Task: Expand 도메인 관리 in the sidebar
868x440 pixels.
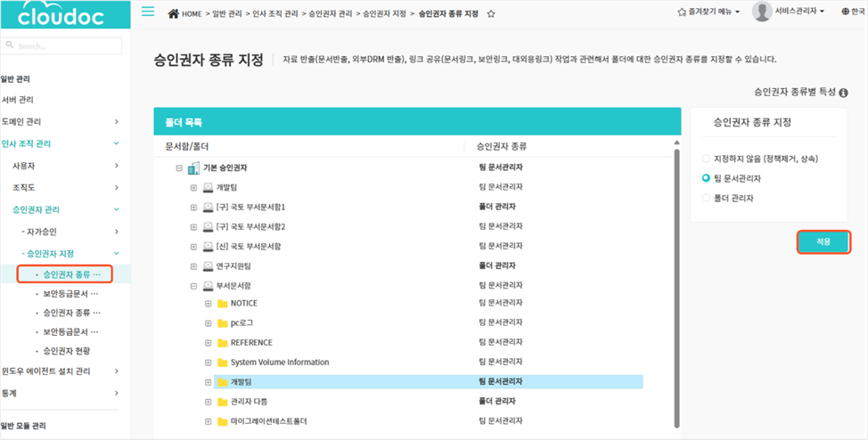Action: [116, 121]
